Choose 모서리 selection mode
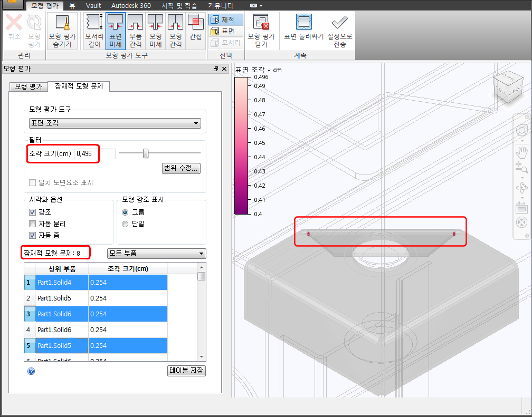The height and width of the screenshot is (417, 532). click(226, 43)
